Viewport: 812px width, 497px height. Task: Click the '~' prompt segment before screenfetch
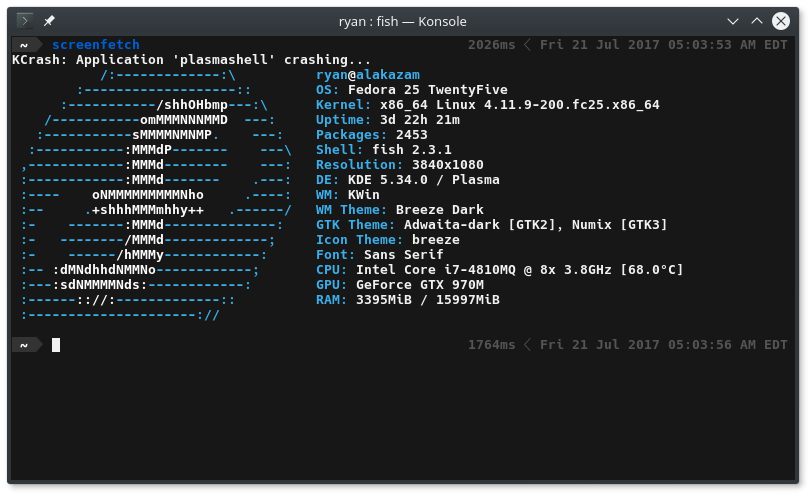click(x=22, y=45)
